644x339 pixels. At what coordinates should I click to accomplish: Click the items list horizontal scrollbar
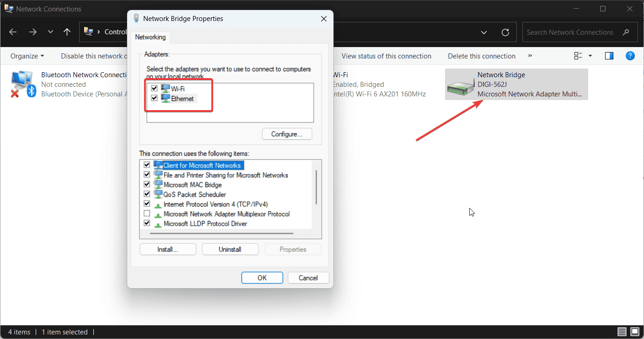tap(222, 233)
